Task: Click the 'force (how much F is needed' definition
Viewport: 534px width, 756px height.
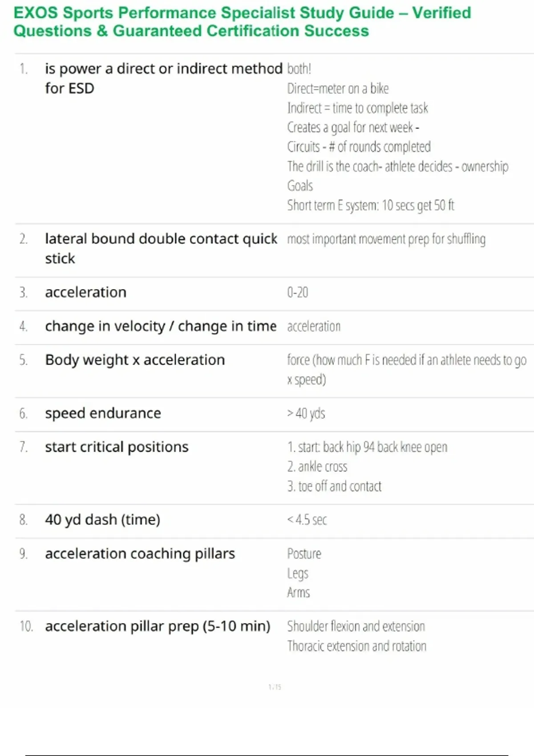Action: [x=407, y=370]
